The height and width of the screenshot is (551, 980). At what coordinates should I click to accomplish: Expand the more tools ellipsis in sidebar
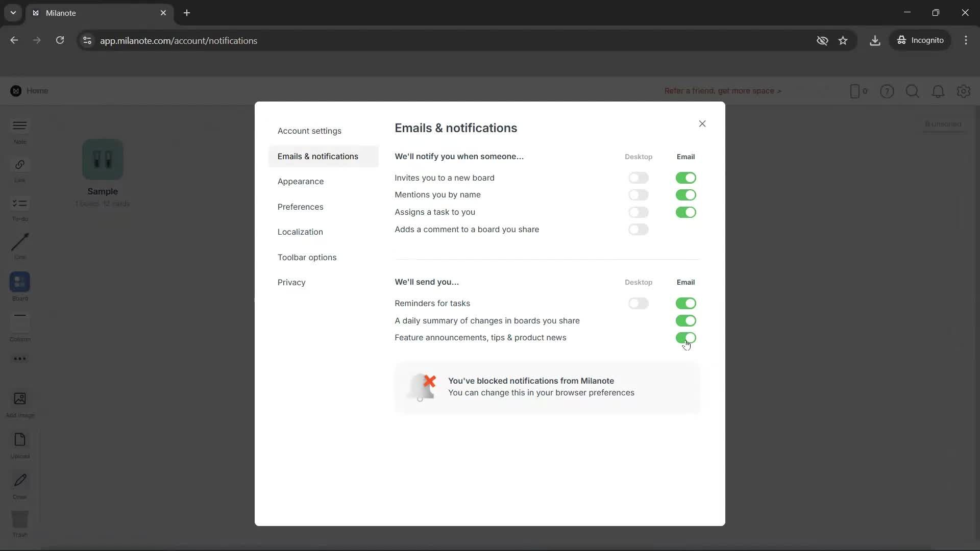tap(19, 359)
